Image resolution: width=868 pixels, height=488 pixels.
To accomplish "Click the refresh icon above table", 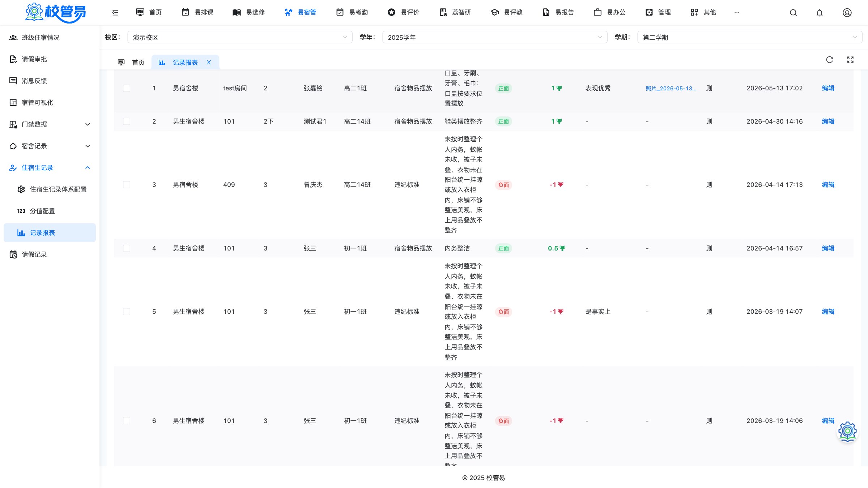I will coord(830,60).
